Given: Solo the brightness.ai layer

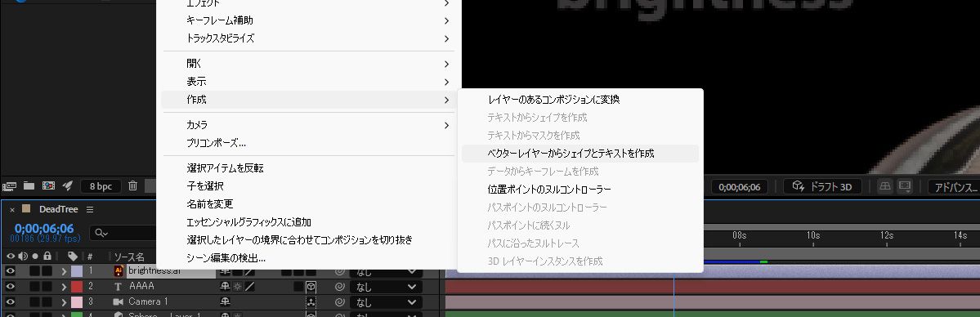Looking at the screenshot, I should (34, 270).
